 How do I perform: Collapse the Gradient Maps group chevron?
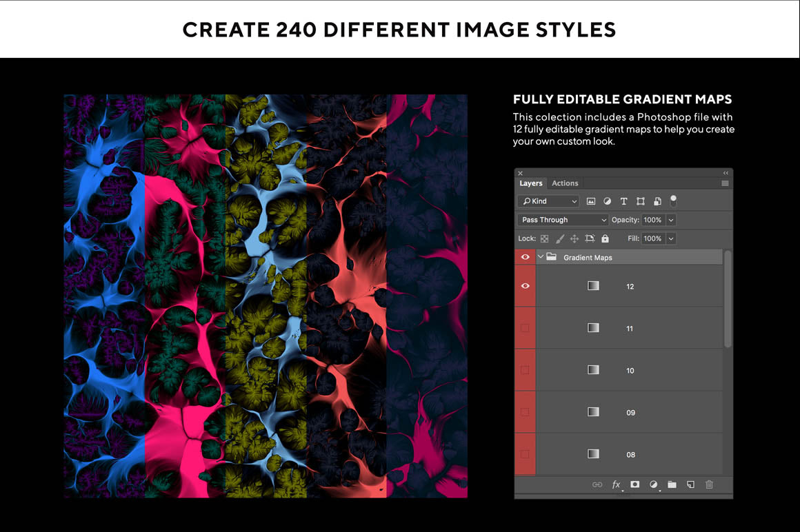(541, 257)
